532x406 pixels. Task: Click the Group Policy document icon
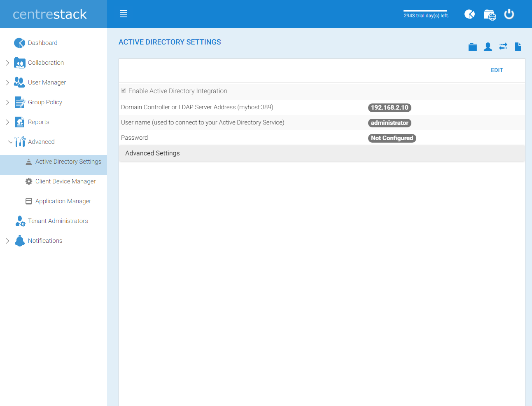click(20, 102)
